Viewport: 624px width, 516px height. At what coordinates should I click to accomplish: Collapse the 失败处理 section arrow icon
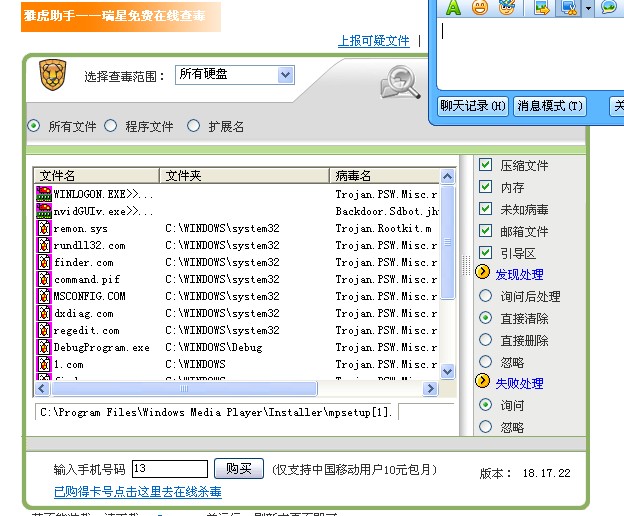tap(482, 381)
